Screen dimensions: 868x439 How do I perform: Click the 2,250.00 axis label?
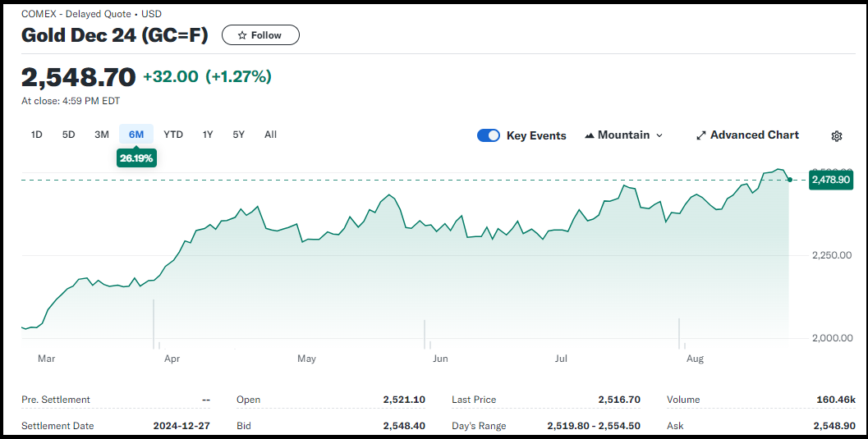pos(832,255)
